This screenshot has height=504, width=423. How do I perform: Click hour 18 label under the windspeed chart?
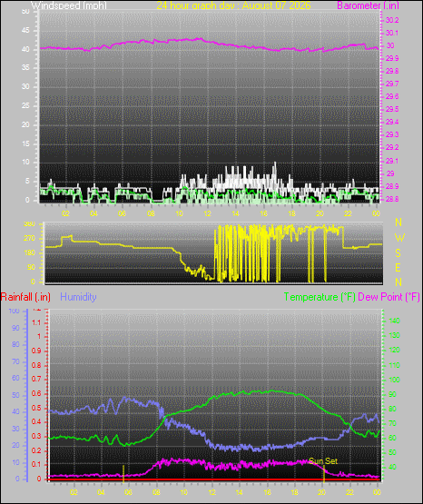(x=291, y=213)
